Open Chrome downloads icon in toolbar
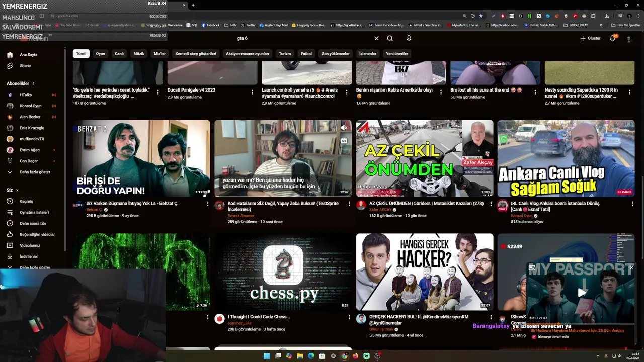 [x=607, y=16]
